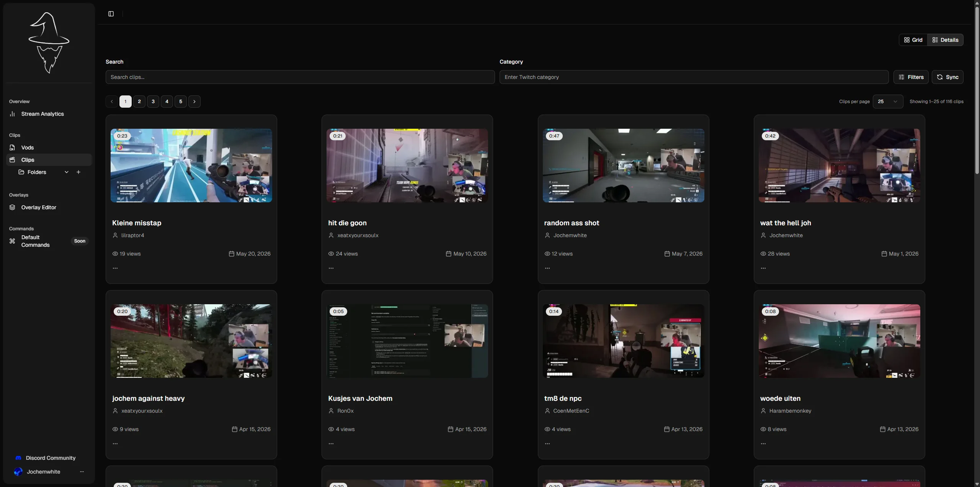Click the 0:47 duration badge
The width and height of the screenshot is (980, 487).
(554, 136)
